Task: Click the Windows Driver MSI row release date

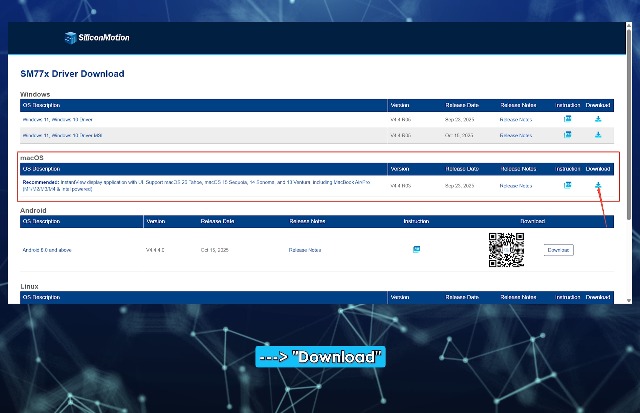Action: (459, 135)
